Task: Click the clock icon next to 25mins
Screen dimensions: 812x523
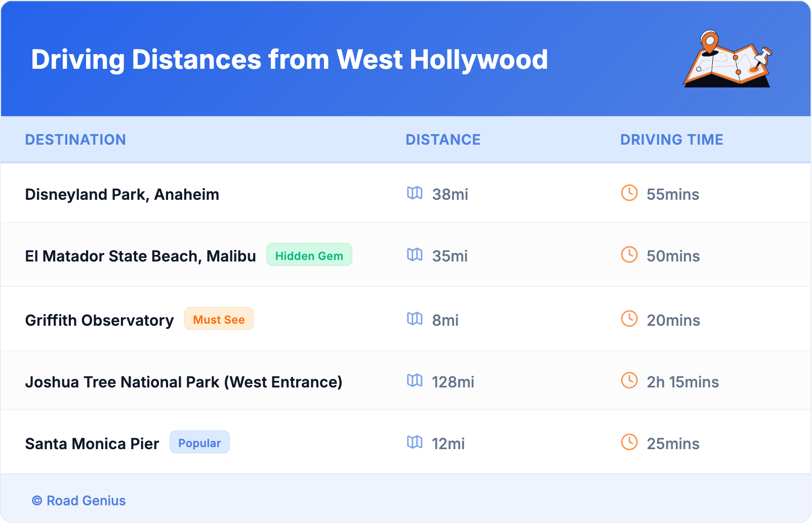Action: (629, 443)
